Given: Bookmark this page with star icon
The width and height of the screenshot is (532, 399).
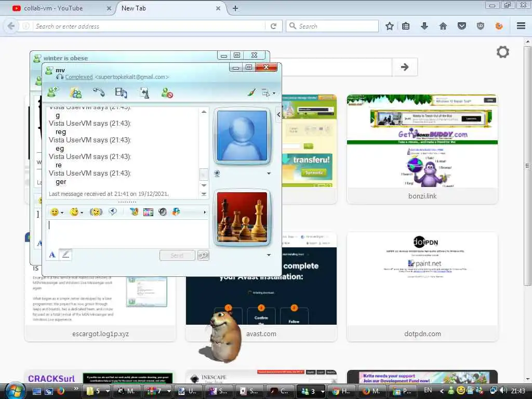Looking at the screenshot, I should click(x=390, y=26).
